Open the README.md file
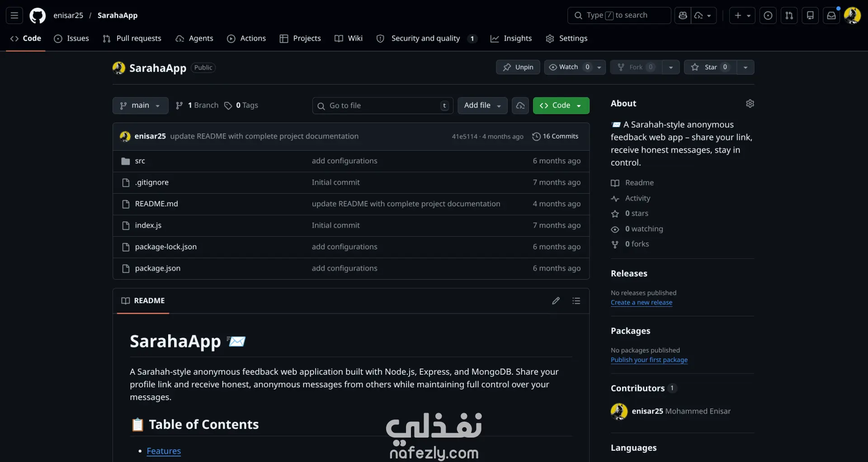 156,204
